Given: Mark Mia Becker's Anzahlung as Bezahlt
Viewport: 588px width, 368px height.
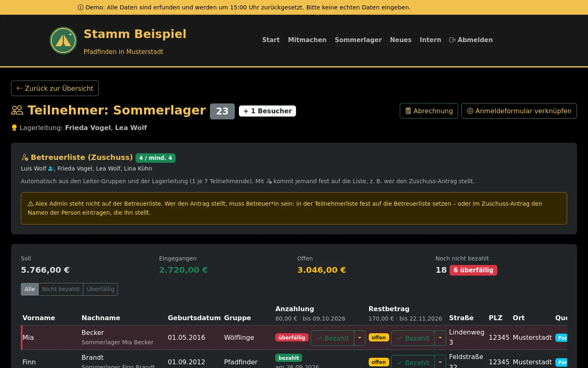Looking at the screenshot, I should [332, 338].
